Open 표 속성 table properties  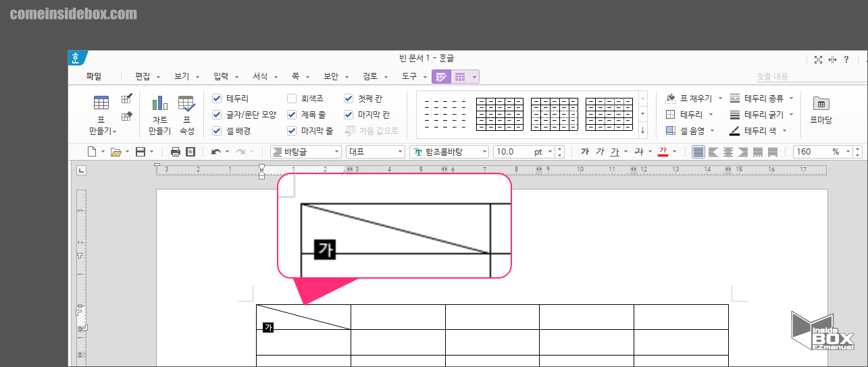pyautogui.click(x=186, y=115)
